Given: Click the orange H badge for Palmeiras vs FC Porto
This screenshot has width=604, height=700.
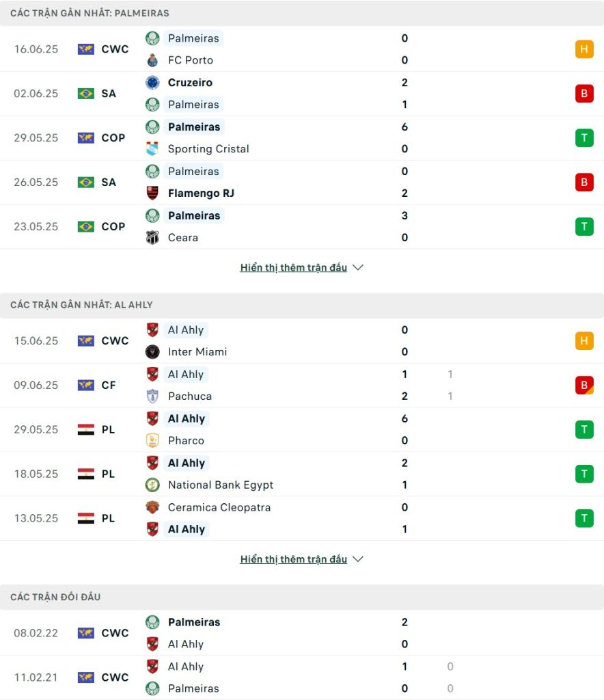Looking at the screenshot, I should pos(584,49).
